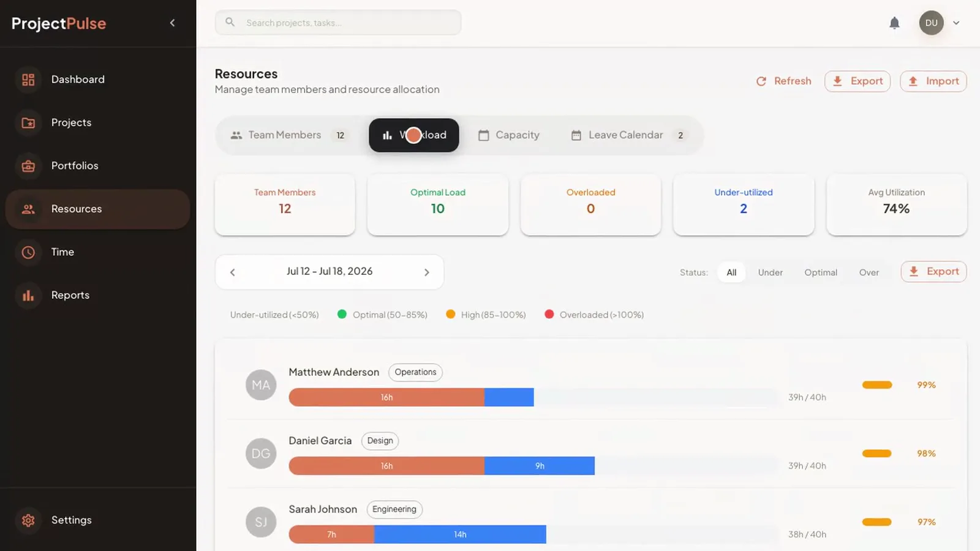Click the red Overloaded legend dot
This screenshot has height=551, width=980.
point(549,314)
